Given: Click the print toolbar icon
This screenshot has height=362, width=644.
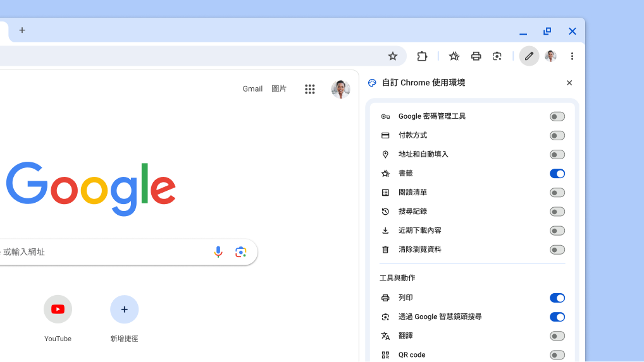Looking at the screenshot, I should (x=476, y=56).
